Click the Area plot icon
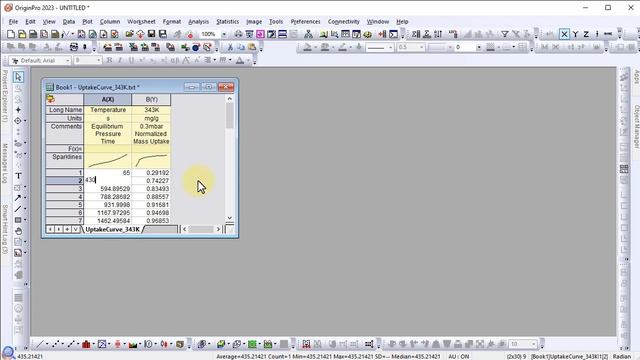Image resolution: width=640 pixels, height=360 pixels. 133,344
